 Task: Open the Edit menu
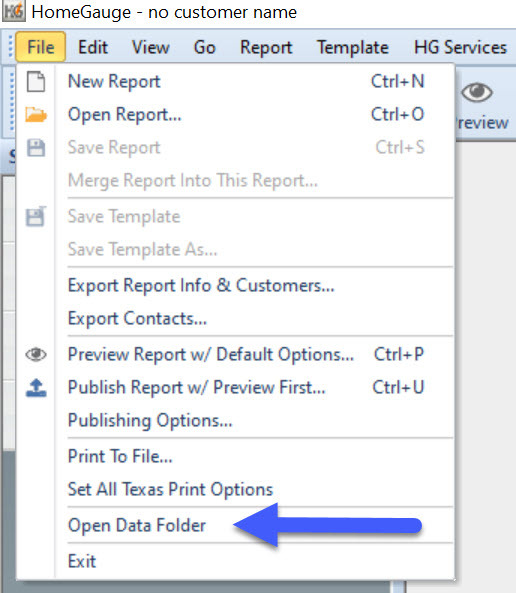point(93,47)
